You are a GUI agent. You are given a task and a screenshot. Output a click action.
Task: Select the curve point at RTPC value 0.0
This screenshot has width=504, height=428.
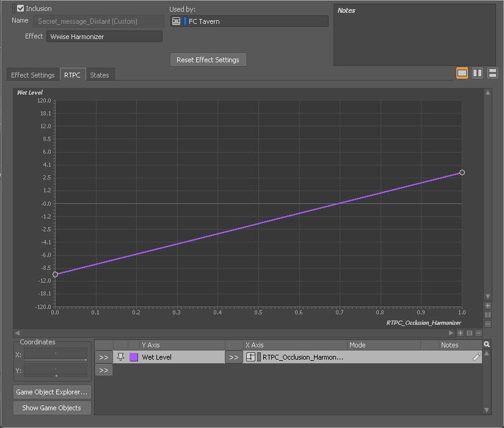55,274
